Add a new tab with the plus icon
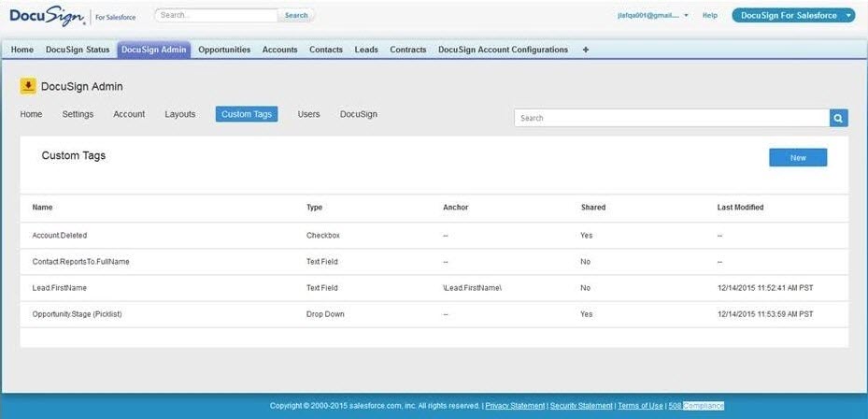The height and width of the screenshot is (419, 868). tap(586, 50)
